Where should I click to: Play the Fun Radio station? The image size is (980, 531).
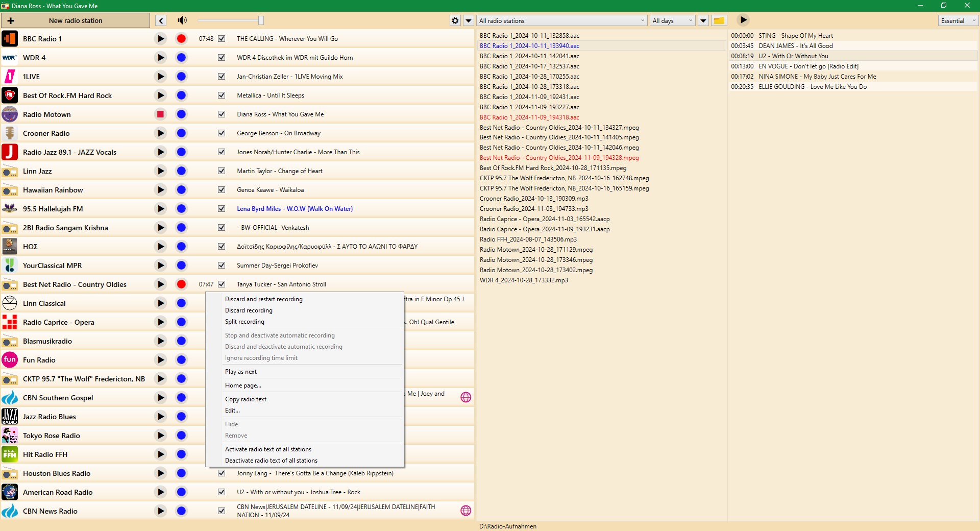(x=160, y=360)
